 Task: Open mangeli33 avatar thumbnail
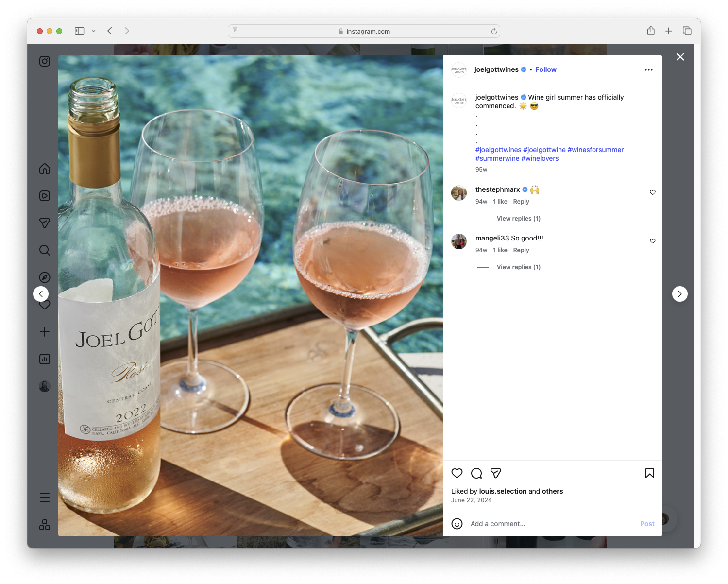tap(459, 241)
